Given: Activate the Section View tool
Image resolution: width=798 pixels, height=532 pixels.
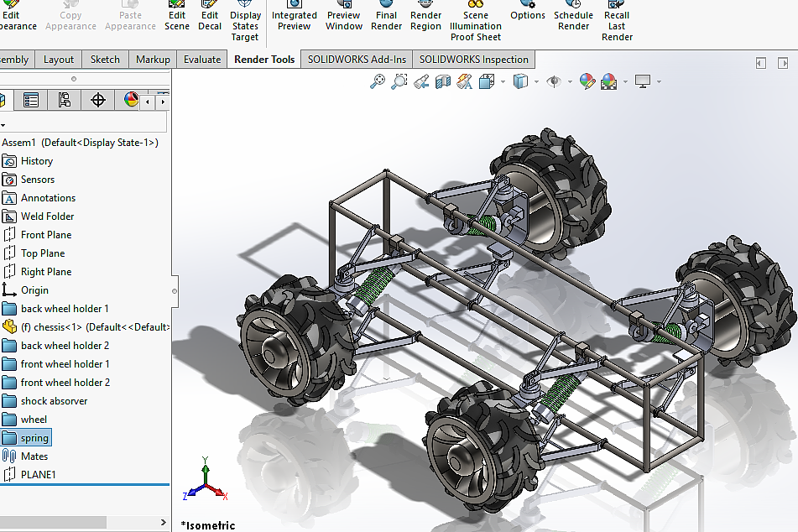Looking at the screenshot, I should [443, 81].
